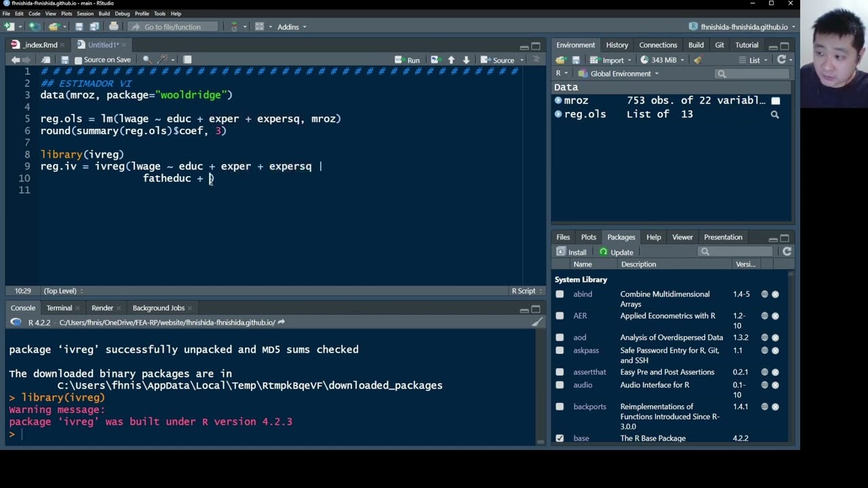Open the Source button dropdown arrow
This screenshot has width=868, height=488.
tap(521, 60)
